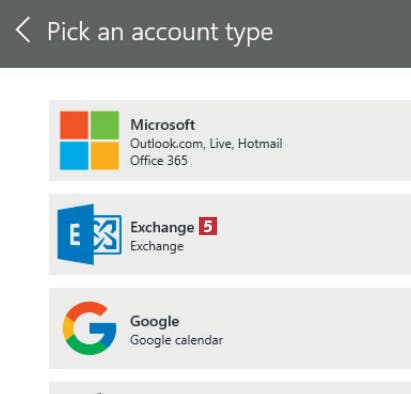Image resolution: width=411 pixels, height=394 pixels.
Task: Select the Google row's blank right side
Action: pos(317,328)
